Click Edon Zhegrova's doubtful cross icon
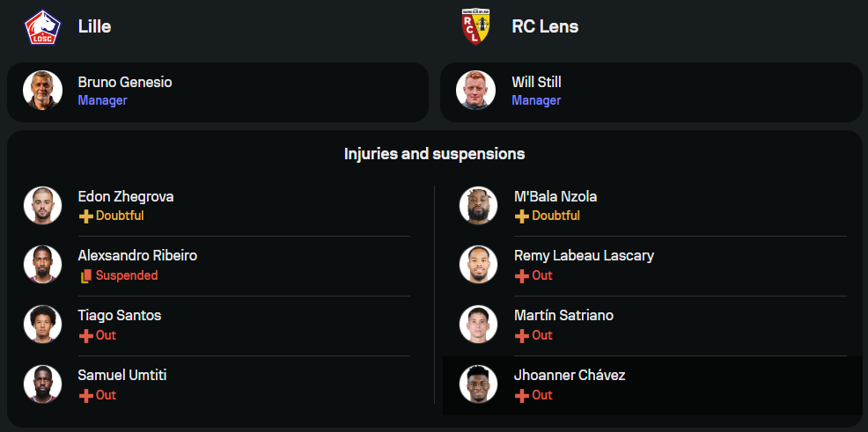 (85, 216)
